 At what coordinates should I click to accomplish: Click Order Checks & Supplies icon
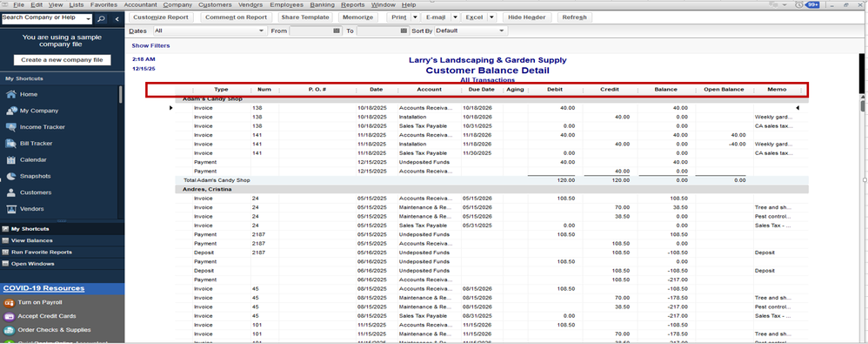[9, 330]
